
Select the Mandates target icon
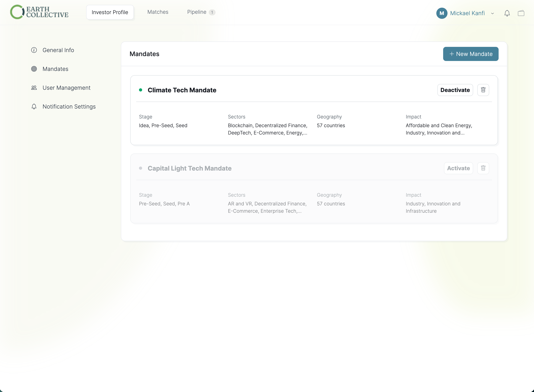tap(34, 69)
